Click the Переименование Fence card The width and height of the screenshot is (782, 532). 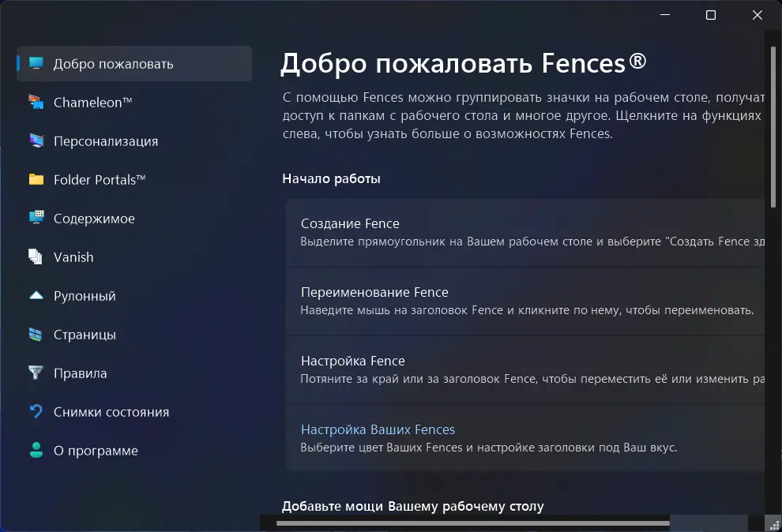click(x=525, y=301)
